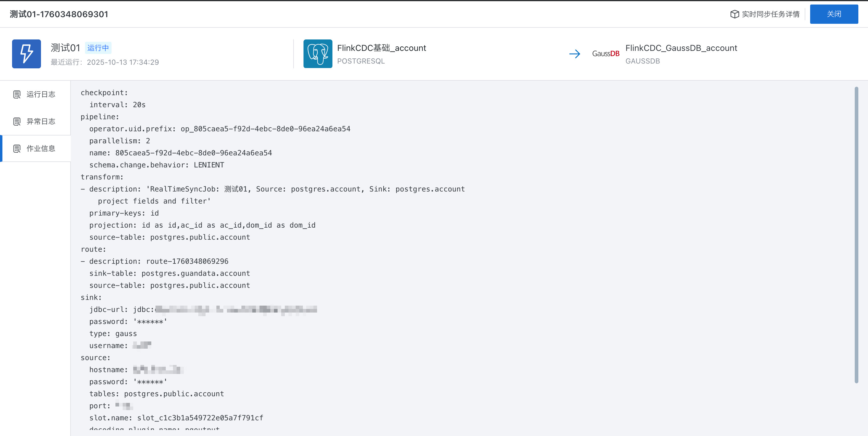This screenshot has height=436, width=868.
Task: Open 实时同步任务详情 link
Action: tap(770, 14)
